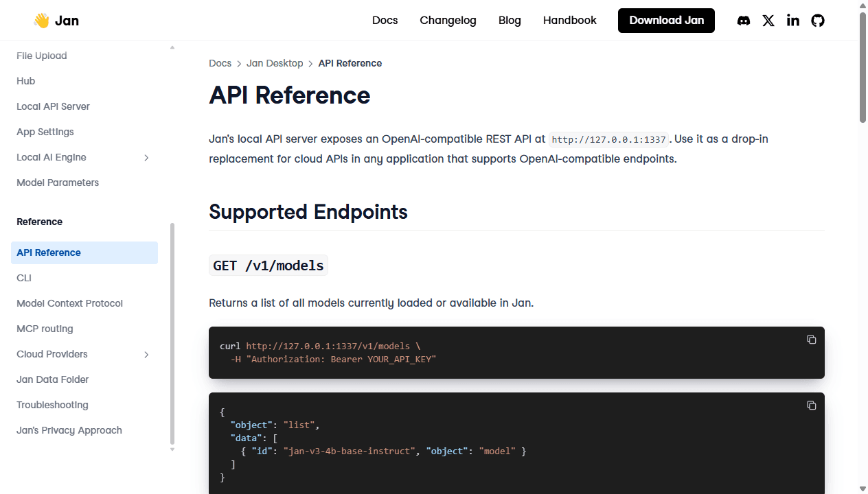Click the sidebar scrollbar thumb
This screenshot has height=494, width=868.
[x=172, y=333]
